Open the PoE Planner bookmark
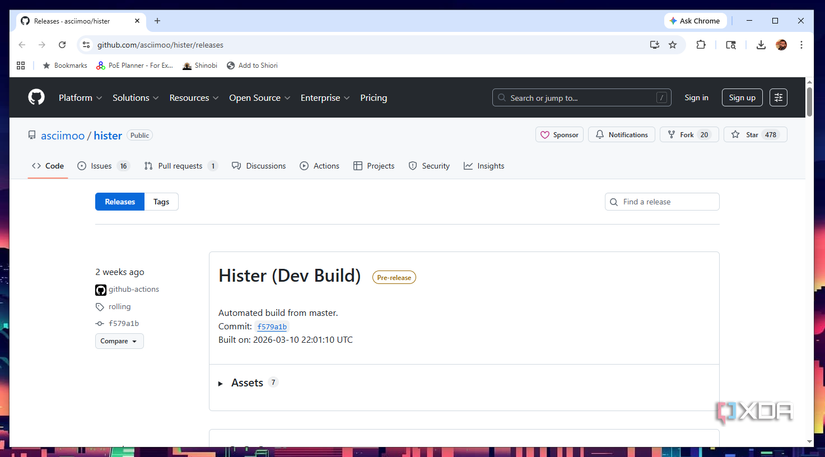This screenshot has width=825, height=457. 135,66
